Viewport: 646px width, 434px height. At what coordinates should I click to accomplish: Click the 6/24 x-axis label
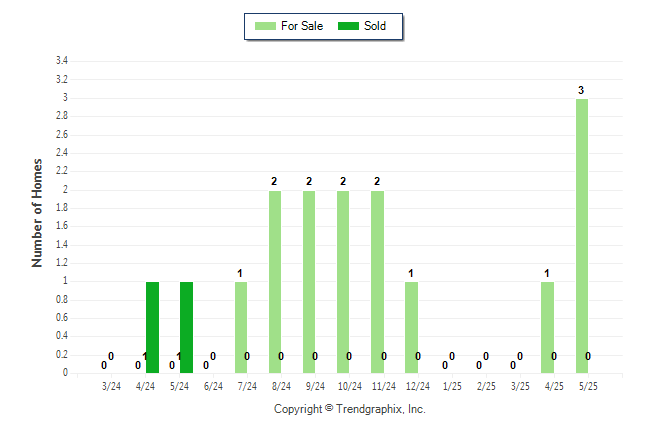tap(213, 386)
